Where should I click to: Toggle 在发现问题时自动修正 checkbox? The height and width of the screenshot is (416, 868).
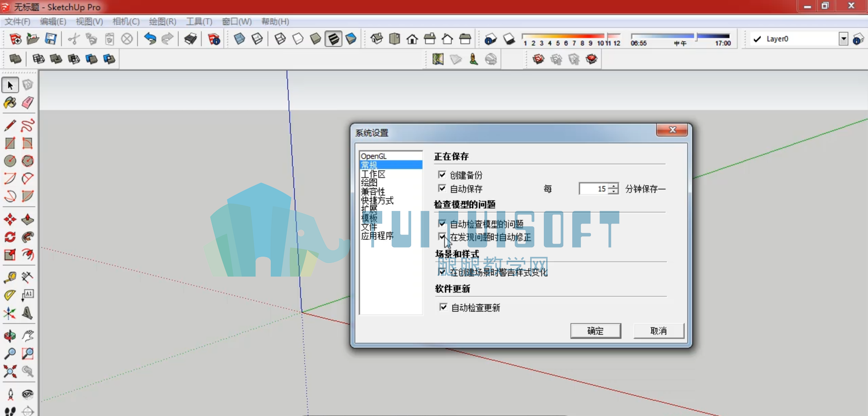point(442,237)
